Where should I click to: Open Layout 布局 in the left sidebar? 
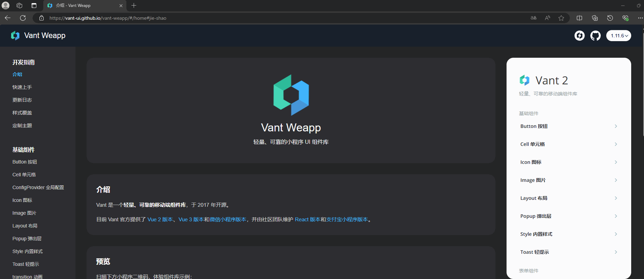25,226
